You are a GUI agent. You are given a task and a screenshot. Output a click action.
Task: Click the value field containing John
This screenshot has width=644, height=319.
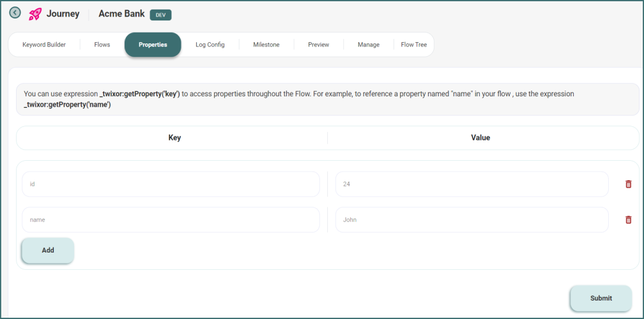coord(471,219)
